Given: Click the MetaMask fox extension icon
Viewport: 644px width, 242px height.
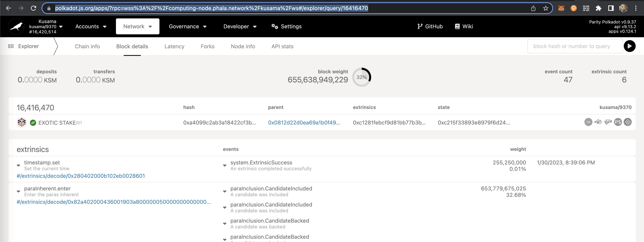Looking at the screenshot, I should click(x=561, y=8).
